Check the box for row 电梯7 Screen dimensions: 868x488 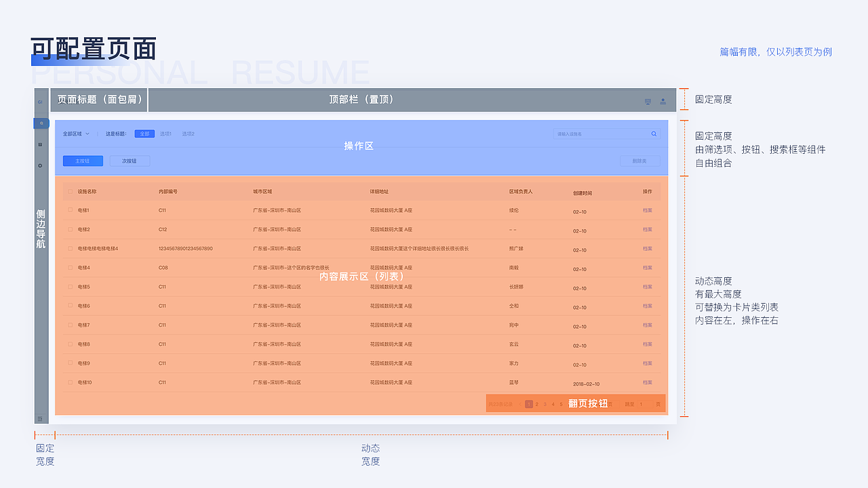pyautogui.click(x=70, y=325)
